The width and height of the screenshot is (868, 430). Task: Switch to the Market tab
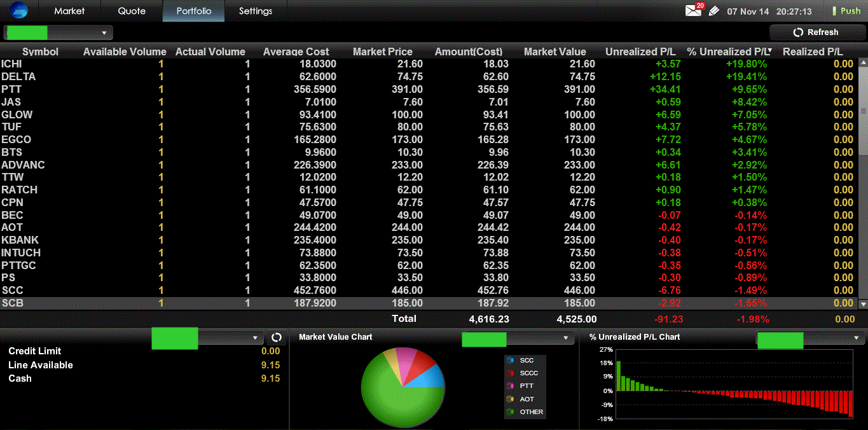(x=69, y=11)
